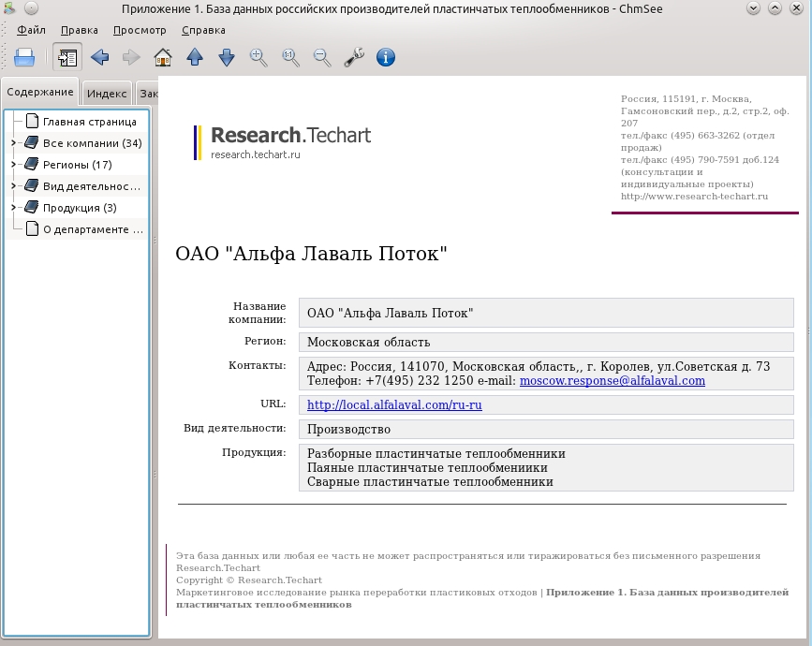Open preferences with the wrench icon
The height and width of the screenshot is (646, 812).
pos(354,57)
